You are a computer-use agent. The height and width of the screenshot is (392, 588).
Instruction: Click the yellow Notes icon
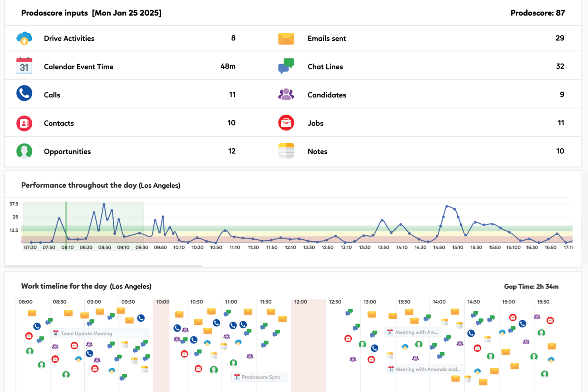[286, 151]
